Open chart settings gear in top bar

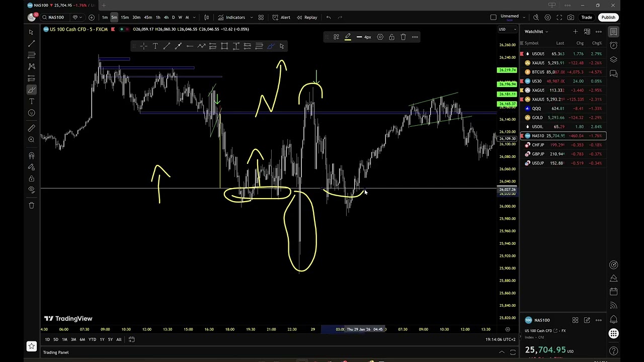(x=547, y=17)
